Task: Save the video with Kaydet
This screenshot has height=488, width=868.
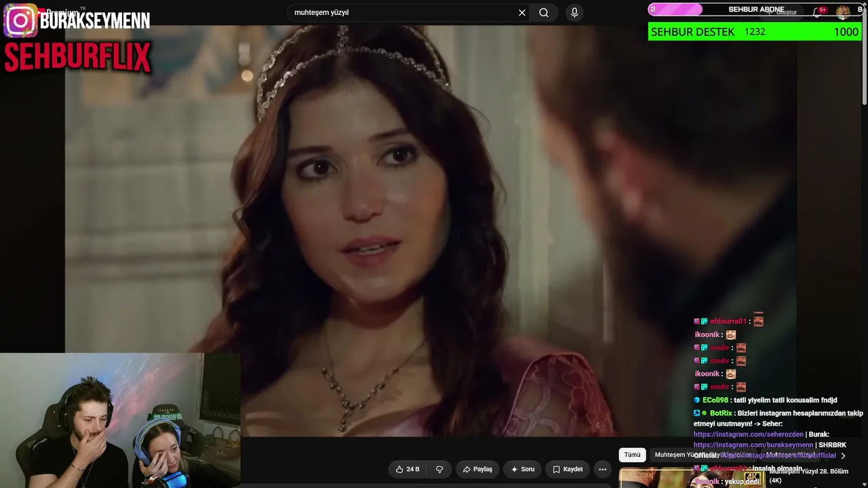Action: [568, 469]
